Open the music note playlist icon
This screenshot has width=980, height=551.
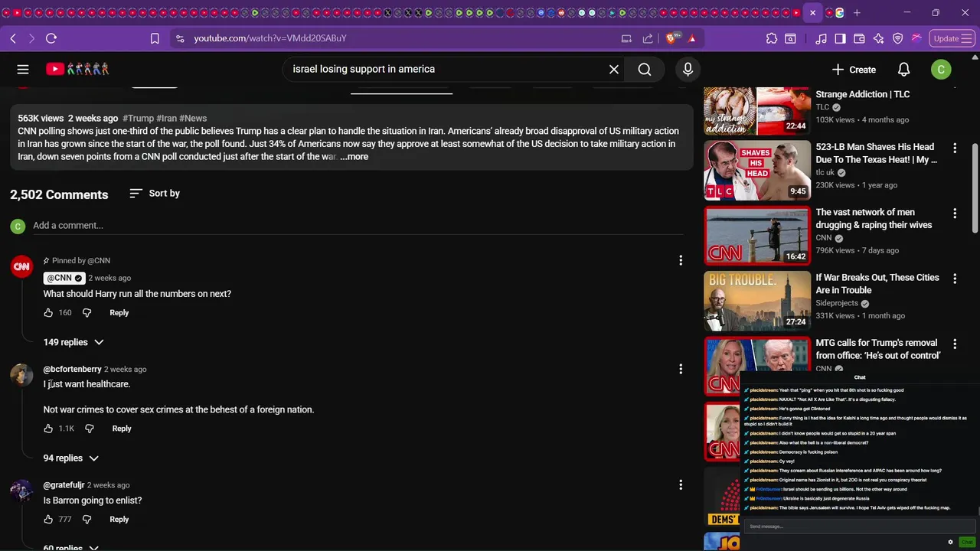pos(821,38)
